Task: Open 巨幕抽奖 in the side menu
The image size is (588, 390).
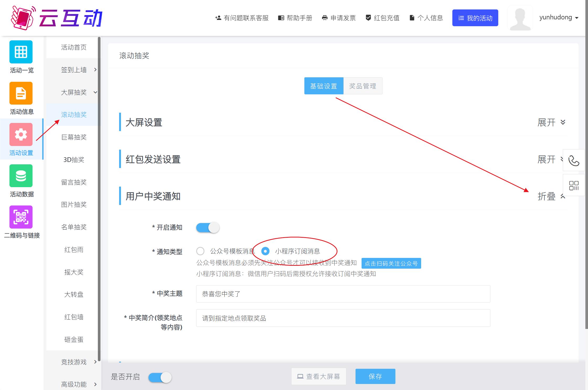Action: click(x=74, y=137)
